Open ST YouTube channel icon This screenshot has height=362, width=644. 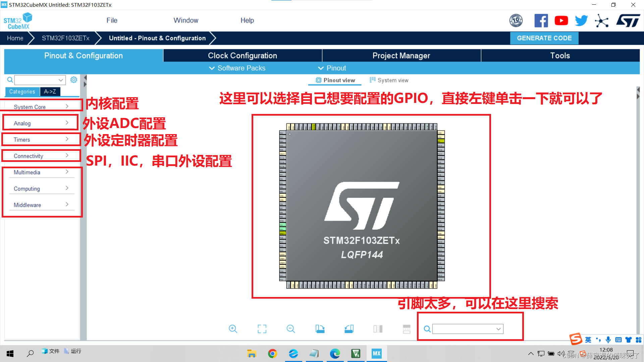click(561, 21)
